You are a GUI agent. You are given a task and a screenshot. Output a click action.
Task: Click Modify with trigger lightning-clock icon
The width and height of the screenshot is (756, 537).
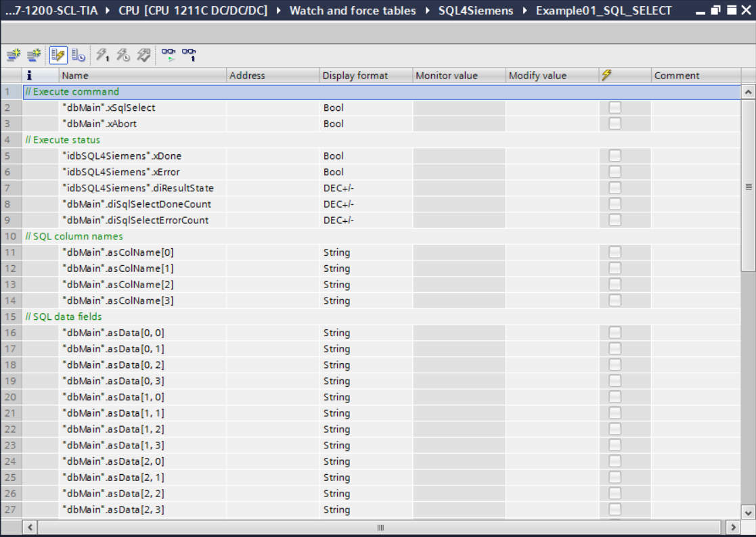[123, 55]
